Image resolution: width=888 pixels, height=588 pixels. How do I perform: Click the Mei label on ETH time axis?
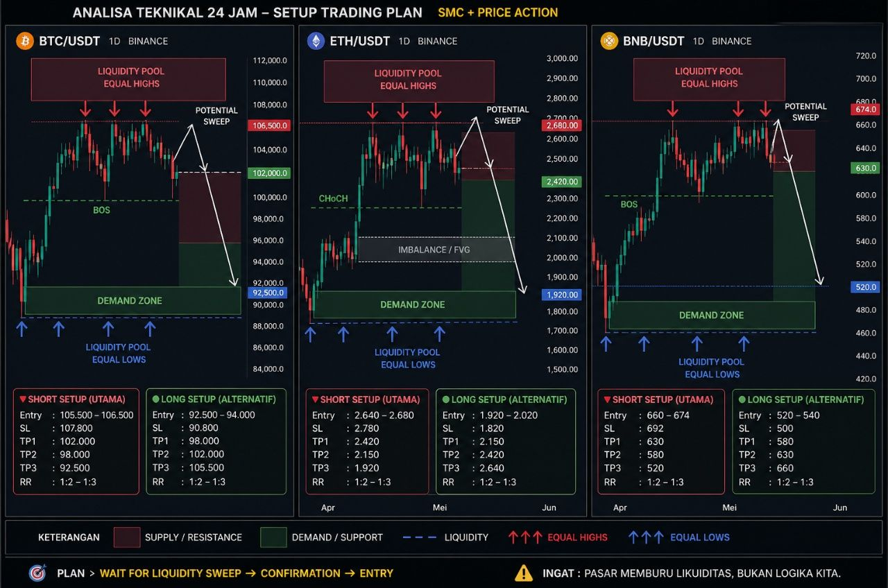click(x=440, y=508)
